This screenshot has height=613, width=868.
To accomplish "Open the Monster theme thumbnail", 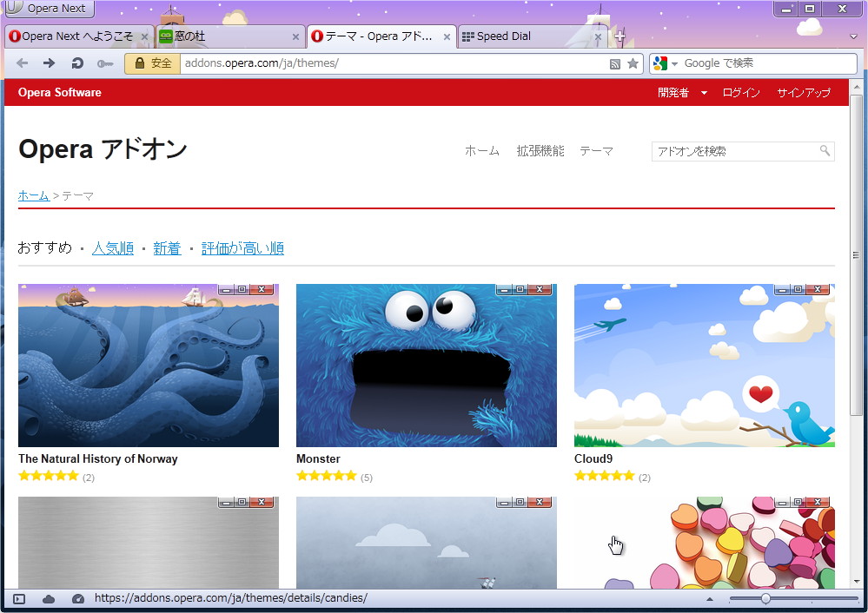I will click(425, 365).
